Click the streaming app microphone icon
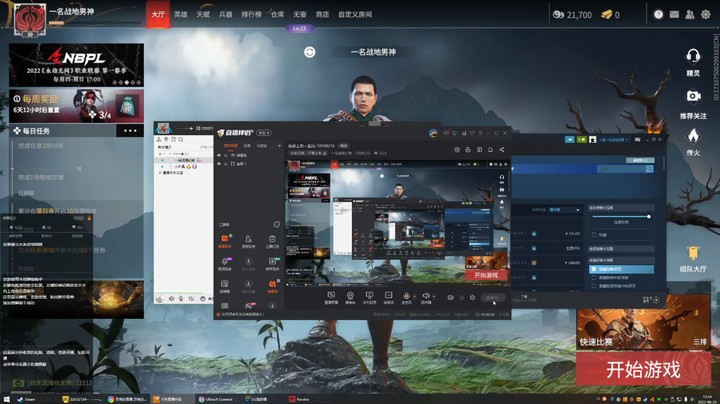Screen dimensions: 720x404 406,296
